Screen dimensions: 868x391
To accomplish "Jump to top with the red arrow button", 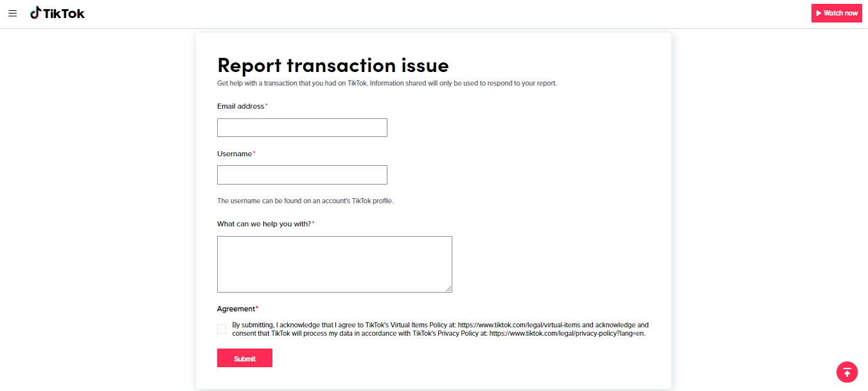I will point(847,372).
